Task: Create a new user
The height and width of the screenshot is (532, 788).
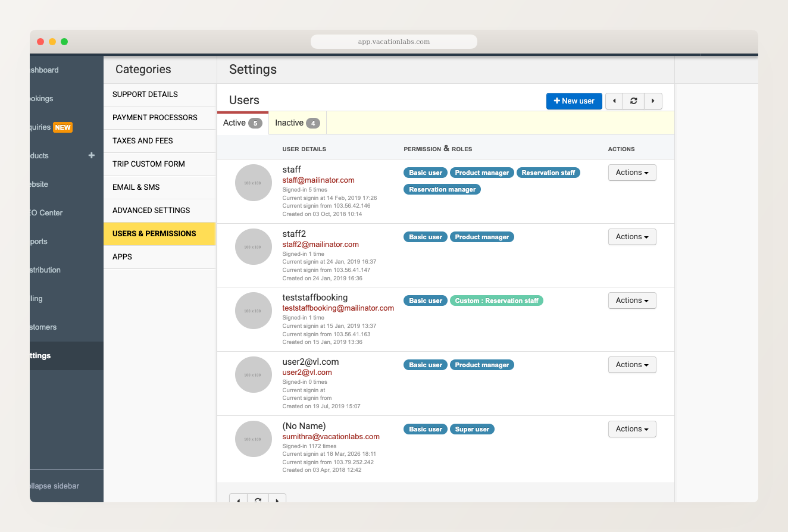Action: click(x=573, y=101)
